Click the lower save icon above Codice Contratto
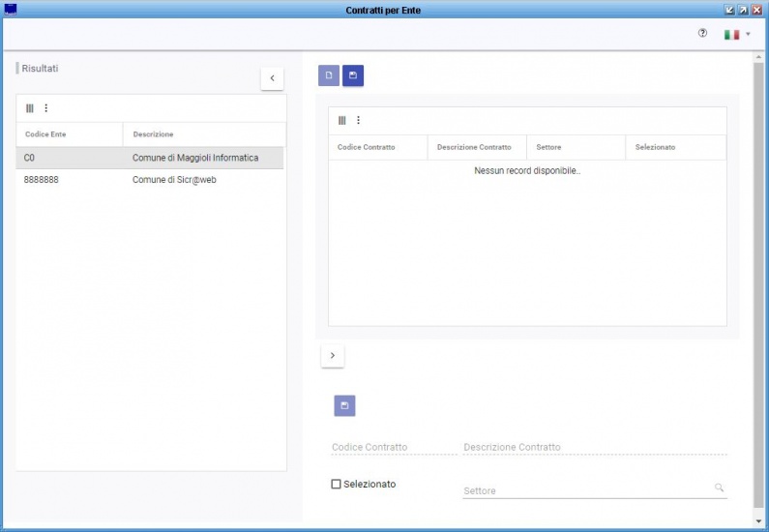This screenshot has height=532, width=769. pos(344,405)
